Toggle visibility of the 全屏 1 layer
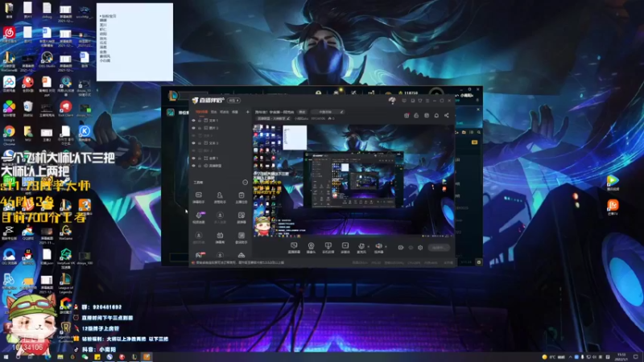The width and height of the screenshot is (644, 362). click(x=194, y=158)
